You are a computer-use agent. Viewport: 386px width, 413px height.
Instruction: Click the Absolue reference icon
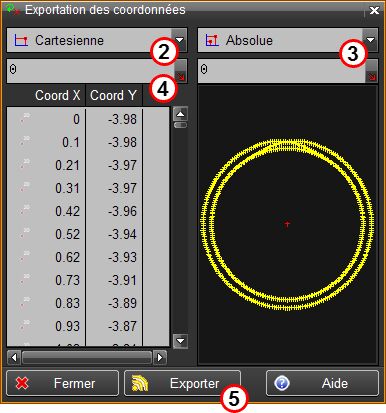[212, 40]
